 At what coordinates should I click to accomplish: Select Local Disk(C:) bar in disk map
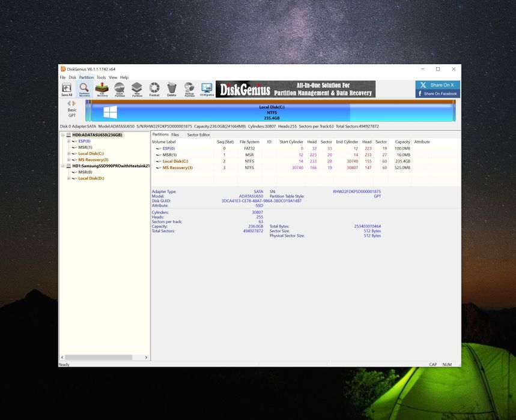272,112
